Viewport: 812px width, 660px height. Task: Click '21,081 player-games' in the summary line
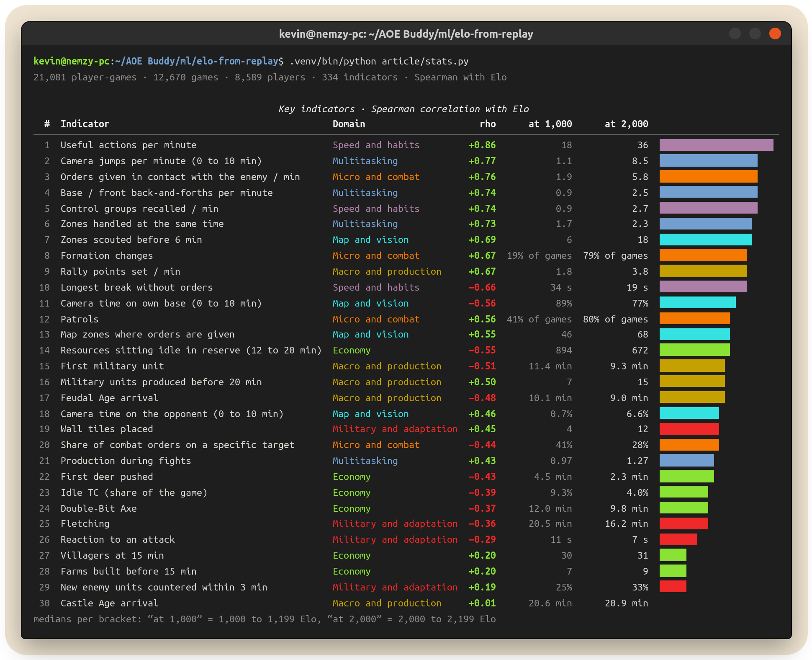[x=85, y=77]
